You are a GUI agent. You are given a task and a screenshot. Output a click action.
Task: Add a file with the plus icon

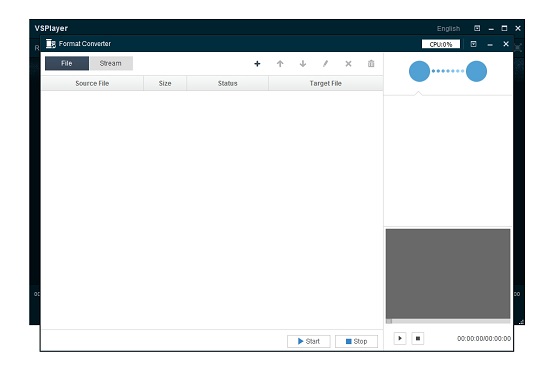(x=257, y=63)
